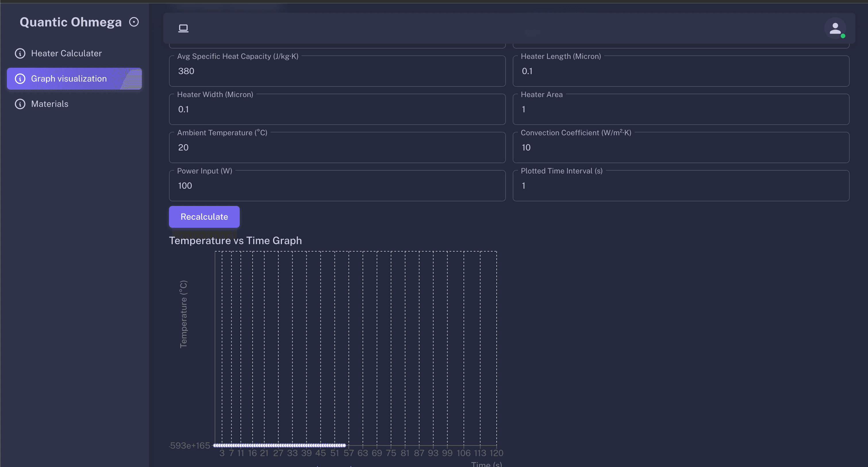
Task: Click the Quantic Ohmega logo title
Action: click(70, 22)
